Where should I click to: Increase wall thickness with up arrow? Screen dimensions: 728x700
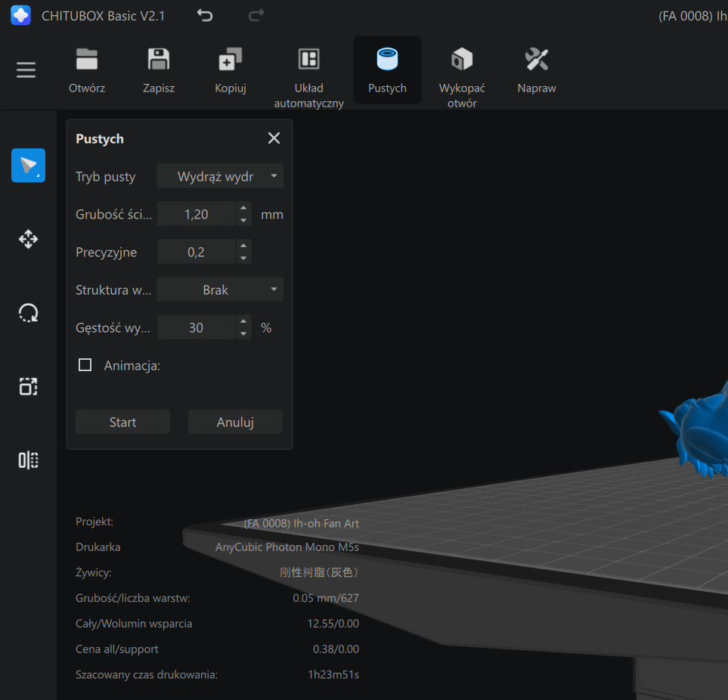tap(243, 208)
